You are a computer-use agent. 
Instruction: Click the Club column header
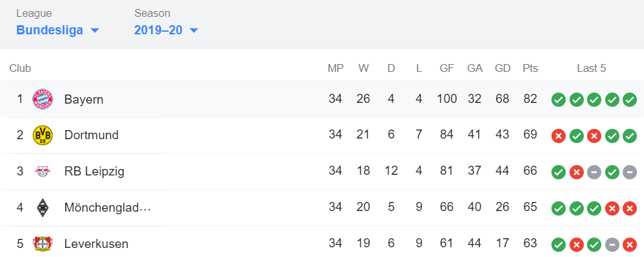pyautogui.click(x=20, y=68)
